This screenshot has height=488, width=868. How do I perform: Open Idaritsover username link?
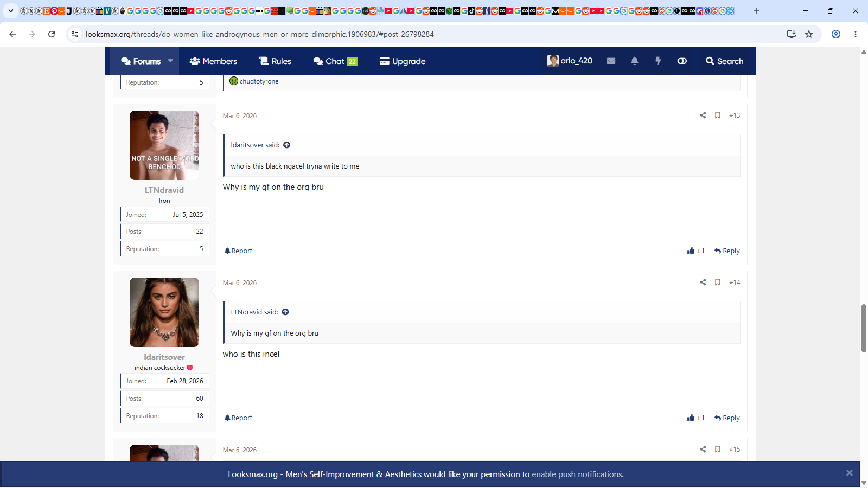click(x=164, y=357)
